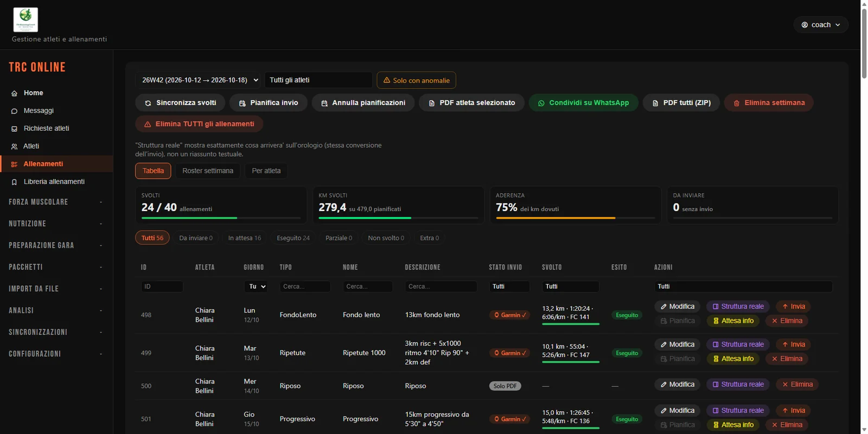Click the document icon on PDF atleta selezionato
This screenshot has height=434, width=868.
pyautogui.click(x=431, y=103)
